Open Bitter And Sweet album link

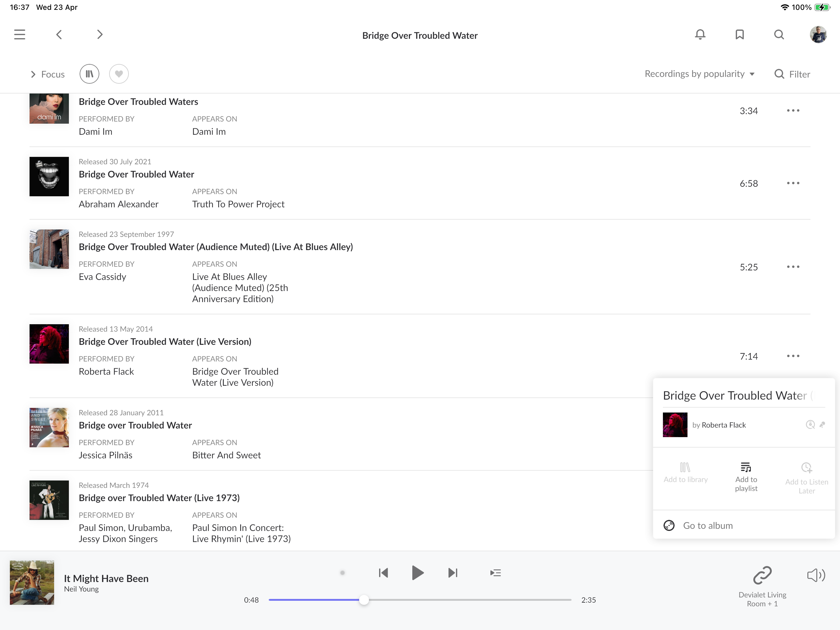pos(226,455)
